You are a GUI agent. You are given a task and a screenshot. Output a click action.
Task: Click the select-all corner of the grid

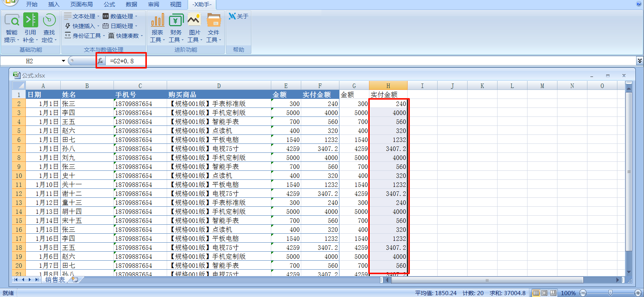click(x=19, y=85)
